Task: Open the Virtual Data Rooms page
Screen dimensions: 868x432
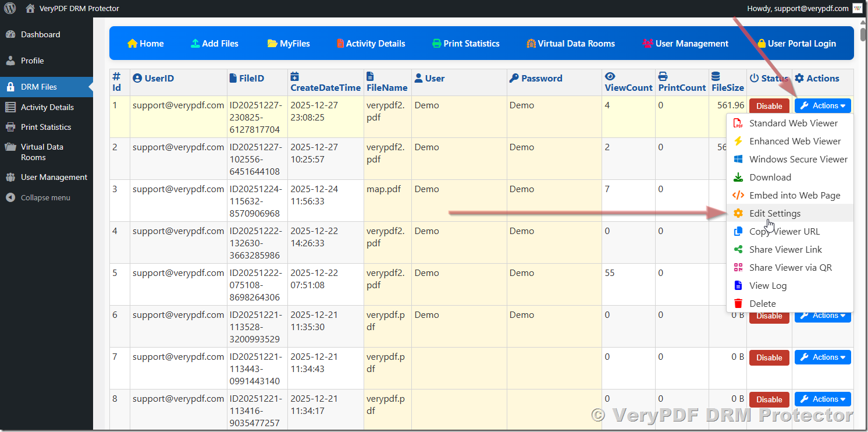Action: [x=571, y=43]
